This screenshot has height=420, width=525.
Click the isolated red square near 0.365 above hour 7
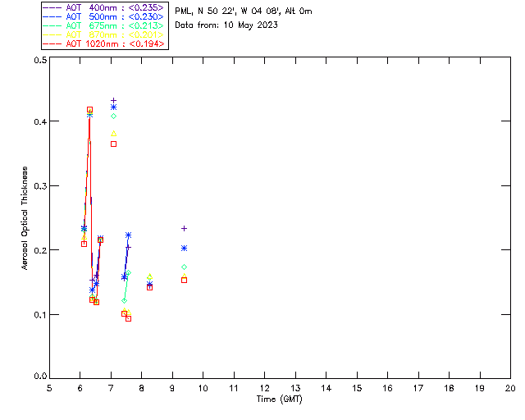click(113, 144)
